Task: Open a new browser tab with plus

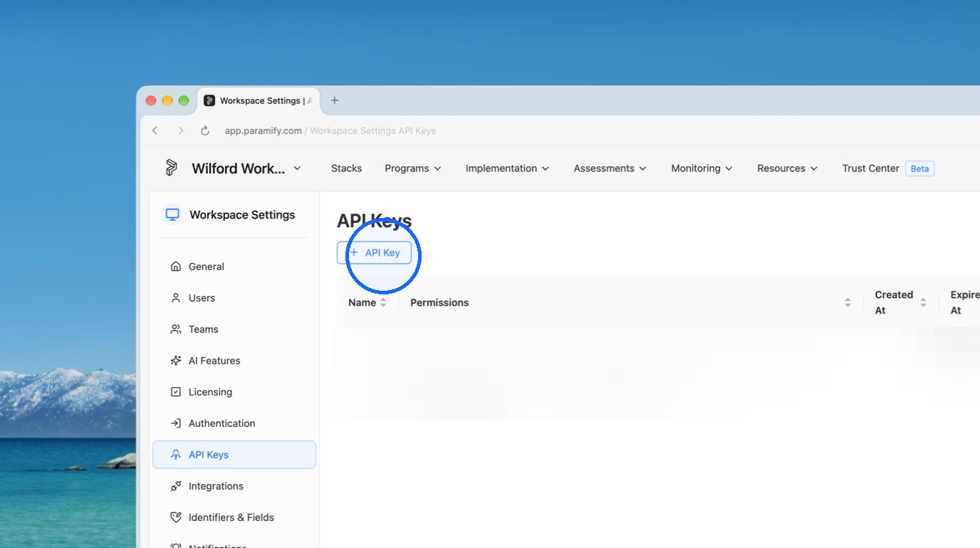Action: [334, 100]
